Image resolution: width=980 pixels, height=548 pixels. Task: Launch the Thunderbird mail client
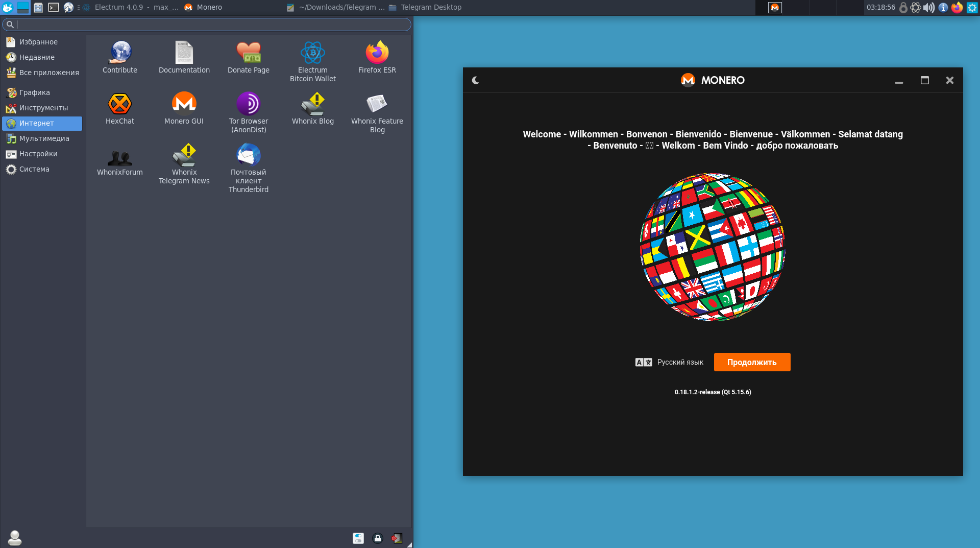[249, 168]
